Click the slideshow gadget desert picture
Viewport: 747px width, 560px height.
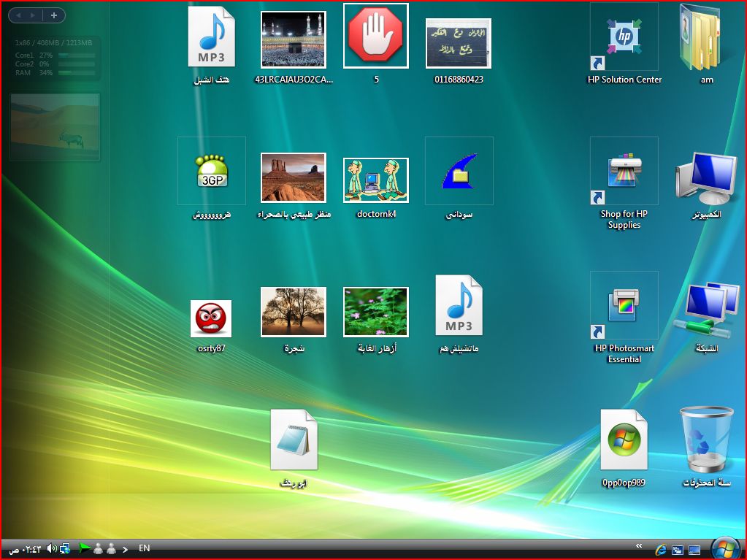pyautogui.click(x=55, y=126)
